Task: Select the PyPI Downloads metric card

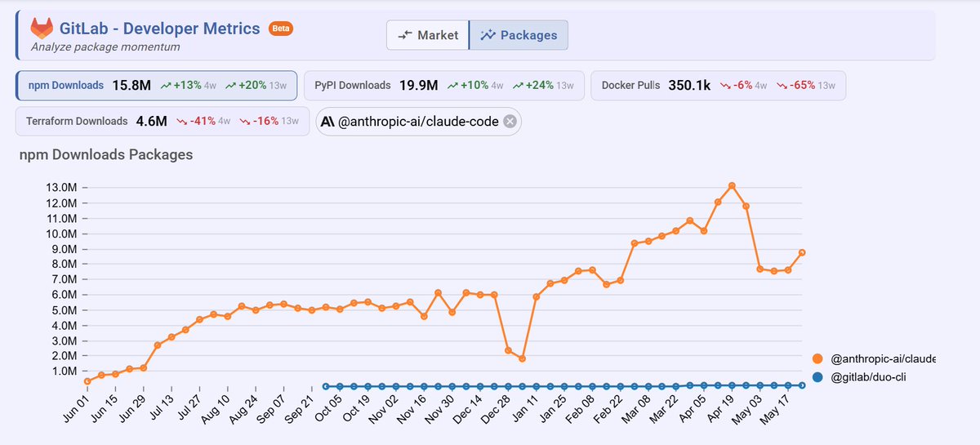Action: click(444, 85)
